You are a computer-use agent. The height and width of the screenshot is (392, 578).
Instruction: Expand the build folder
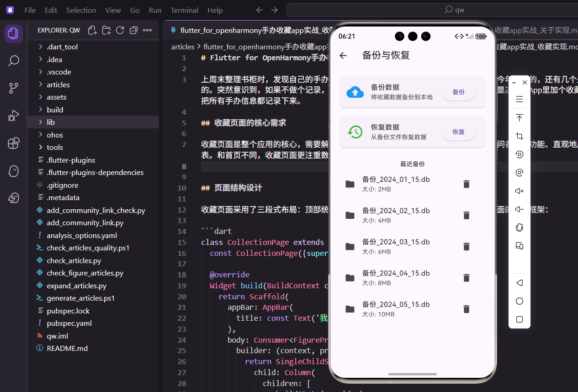93,110
